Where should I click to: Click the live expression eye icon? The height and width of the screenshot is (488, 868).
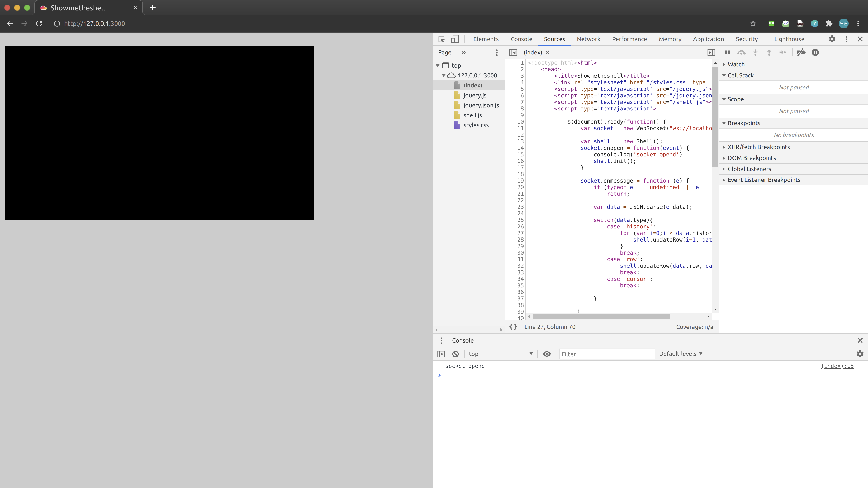coord(547,354)
